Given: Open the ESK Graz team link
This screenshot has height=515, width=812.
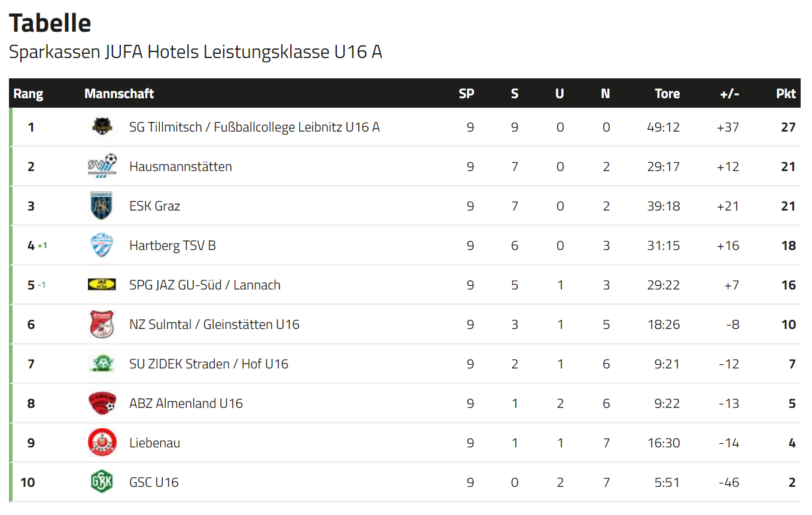Looking at the screenshot, I should point(154,206).
